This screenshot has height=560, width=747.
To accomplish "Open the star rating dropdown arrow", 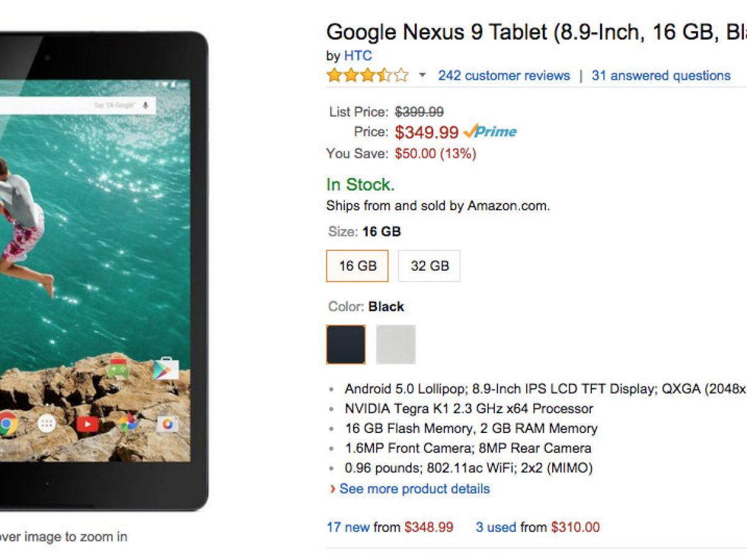I will click(x=422, y=75).
